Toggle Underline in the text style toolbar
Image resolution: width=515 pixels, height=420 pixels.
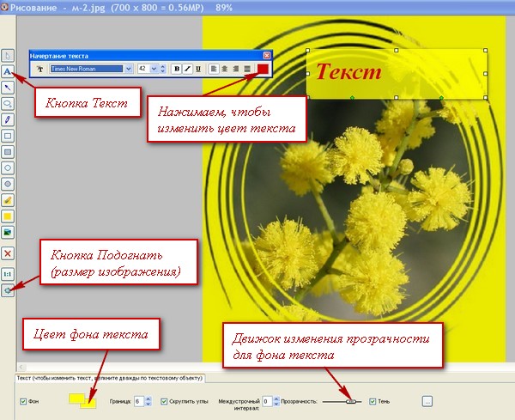pos(198,69)
